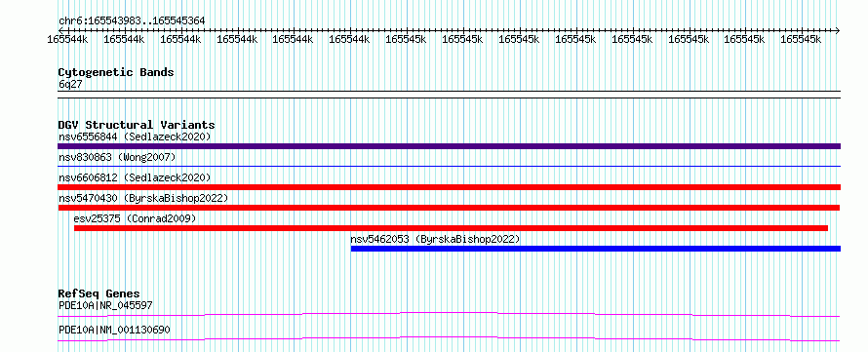Open the nsv6606812 (Sedlazeck2020) variant label
868x352 pixels.
(x=135, y=177)
